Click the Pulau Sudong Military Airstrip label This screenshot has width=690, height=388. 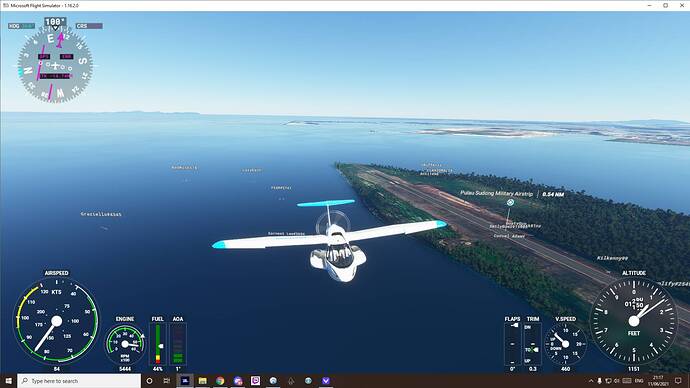(496, 194)
